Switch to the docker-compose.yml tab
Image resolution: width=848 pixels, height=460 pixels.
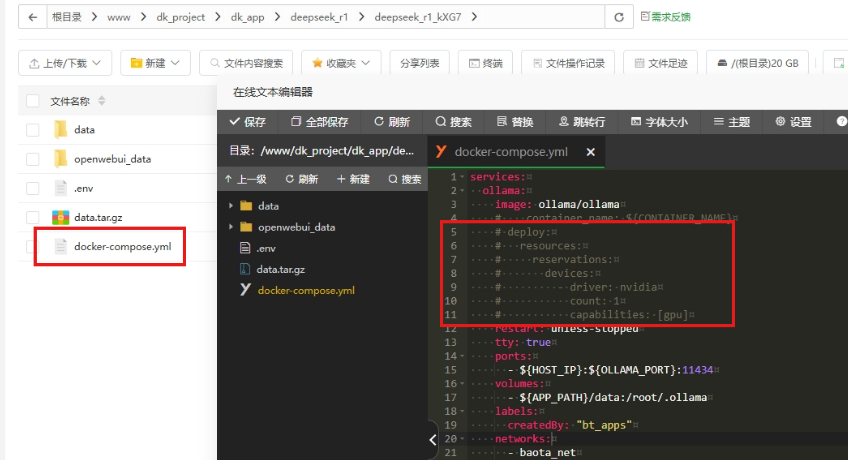510,152
